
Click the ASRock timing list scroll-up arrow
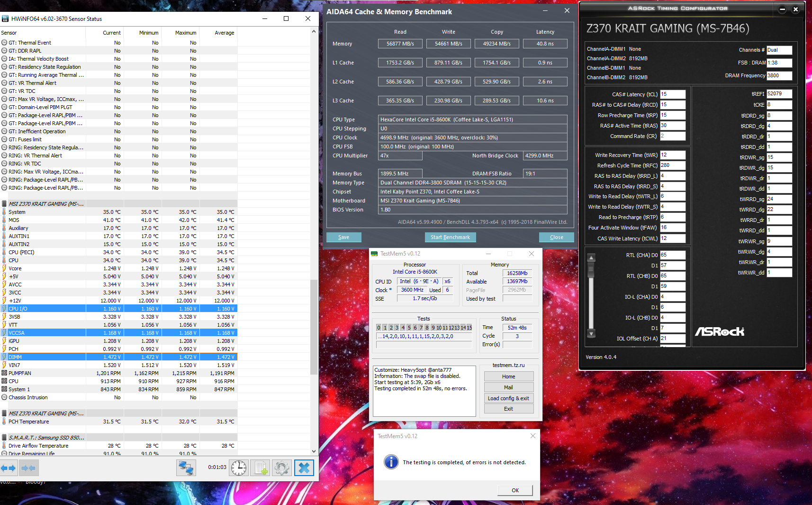[591, 258]
